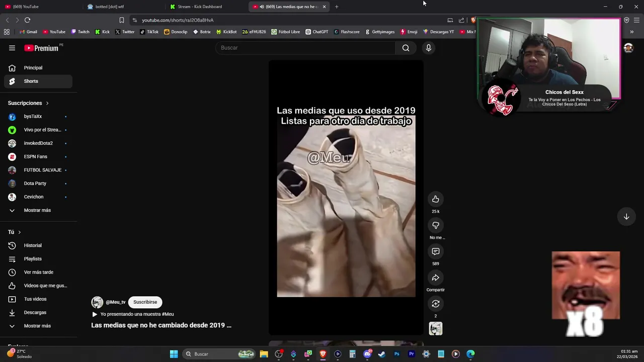
Task: Run search with magnifying glass button
Action: [406, 48]
